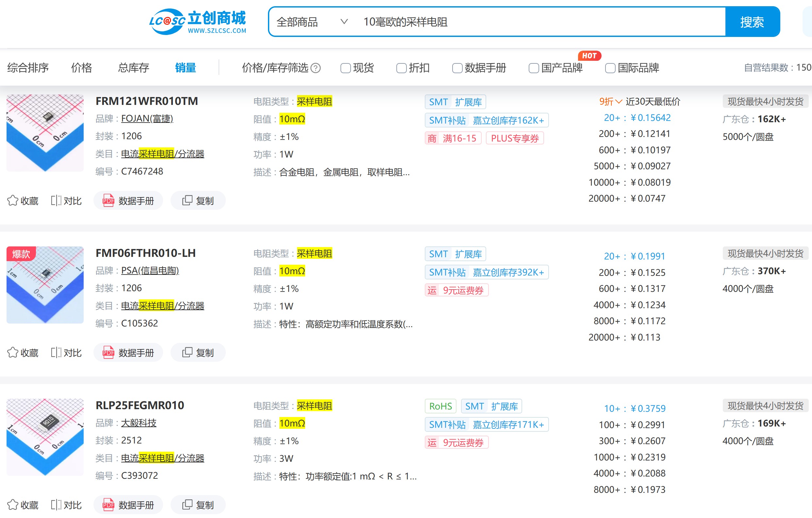Add FRM121WFR010TM to favorites via star icon
Viewport: 812px width, 518px height.
[x=13, y=200]
